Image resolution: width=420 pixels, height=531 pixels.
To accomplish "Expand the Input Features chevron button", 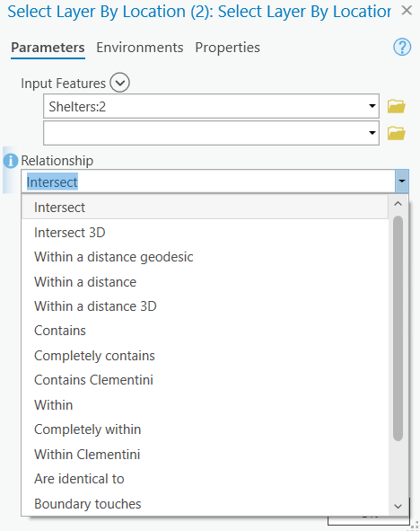I will (119, 83).
